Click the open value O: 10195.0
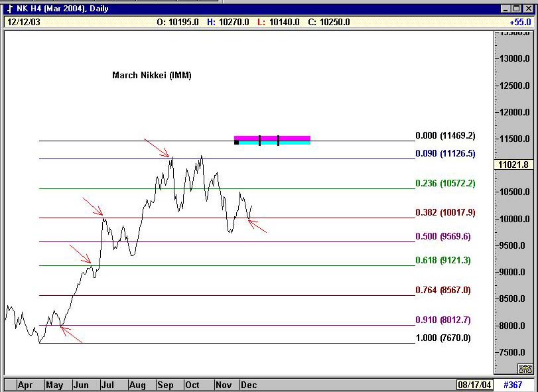Screen dimensions: 538x392 click(178, 23)
